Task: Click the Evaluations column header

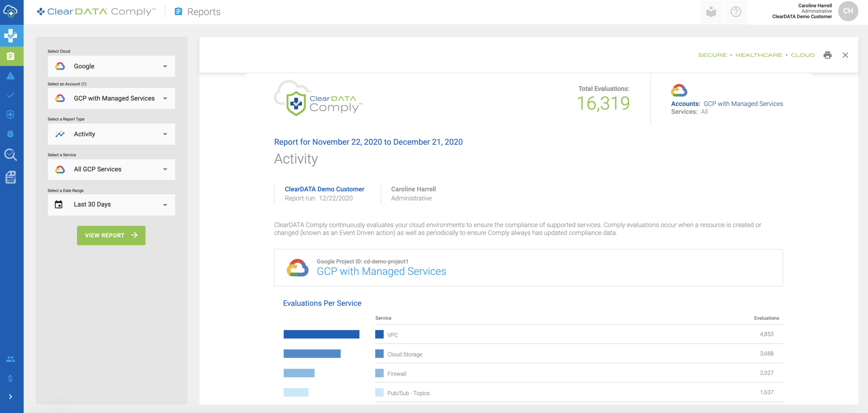Action: click(x=766, y=318)
